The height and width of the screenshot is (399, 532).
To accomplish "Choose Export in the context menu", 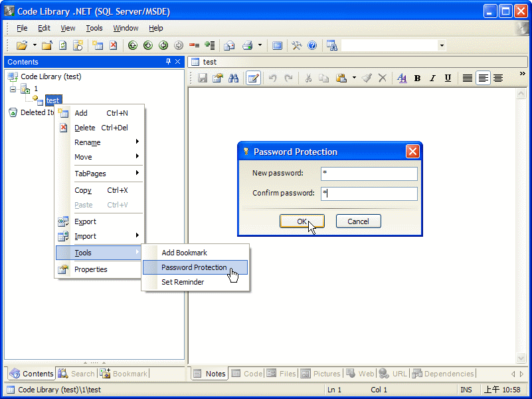I will 99,221.
